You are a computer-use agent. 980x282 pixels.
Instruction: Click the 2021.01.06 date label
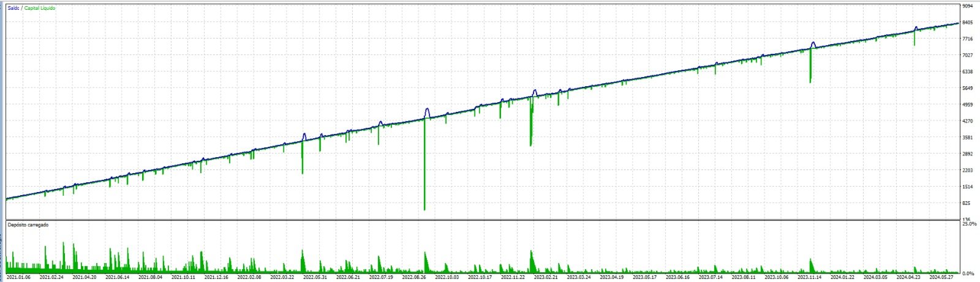(x=18, y=277)
